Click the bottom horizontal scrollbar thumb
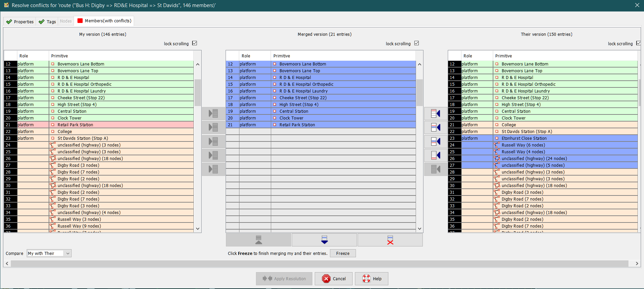644x289 pixels. (x=319, y=263)
